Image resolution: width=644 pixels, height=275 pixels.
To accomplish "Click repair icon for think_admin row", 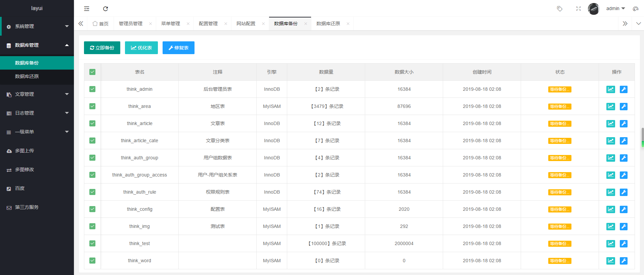I will pyautogui.click(x=624, y=89).
